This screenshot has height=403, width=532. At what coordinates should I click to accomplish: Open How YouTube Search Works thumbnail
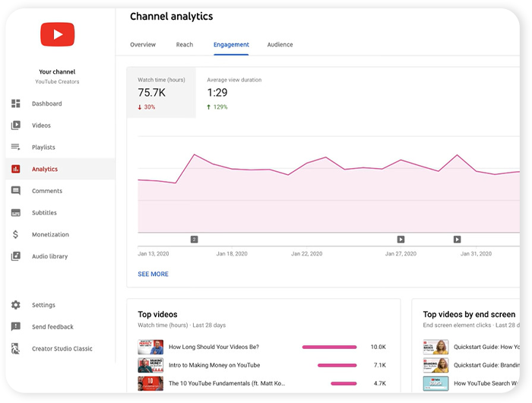(435, 383)
